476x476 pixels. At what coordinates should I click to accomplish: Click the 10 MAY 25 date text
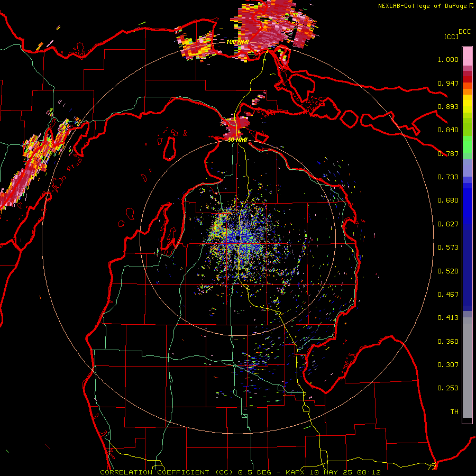coord(331,472)
